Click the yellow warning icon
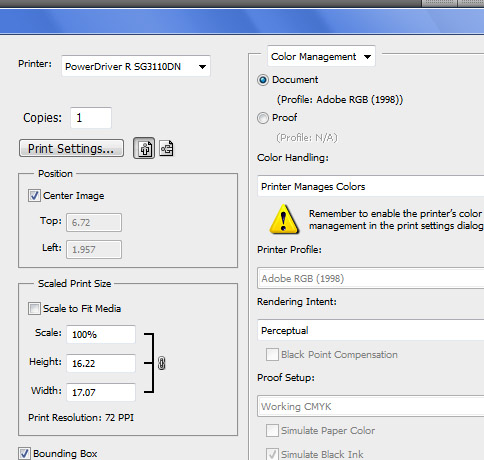This screenshot has height=460, width=484. click(284, 219)
